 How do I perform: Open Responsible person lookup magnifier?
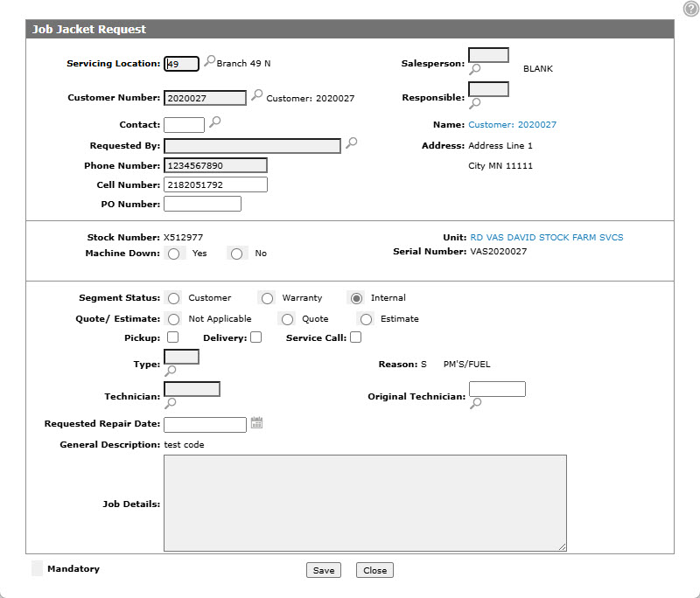point(474,103)
